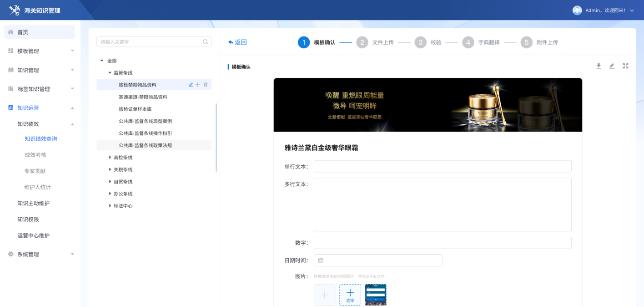The height and width of the screenshot is (307, 644).
Task: Expand the 自贸条线 tree node
Action: [110, 181]
